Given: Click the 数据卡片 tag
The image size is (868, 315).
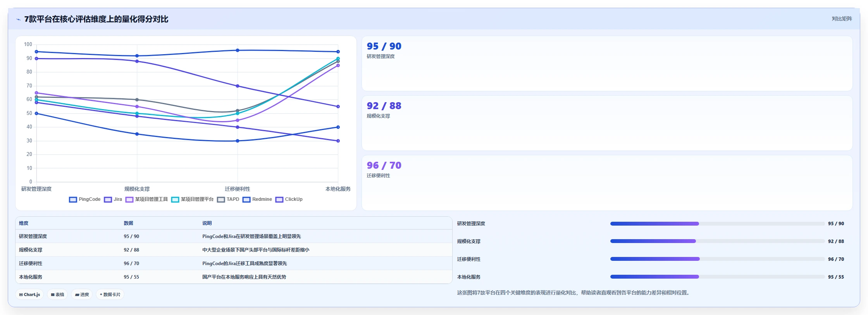Looking at the screenshot, I should point(110,294).
